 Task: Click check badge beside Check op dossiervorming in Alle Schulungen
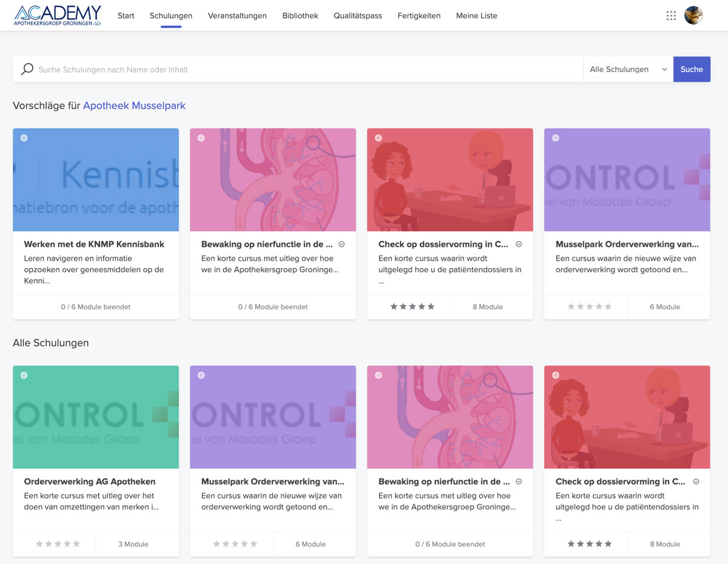pos(696,482)
